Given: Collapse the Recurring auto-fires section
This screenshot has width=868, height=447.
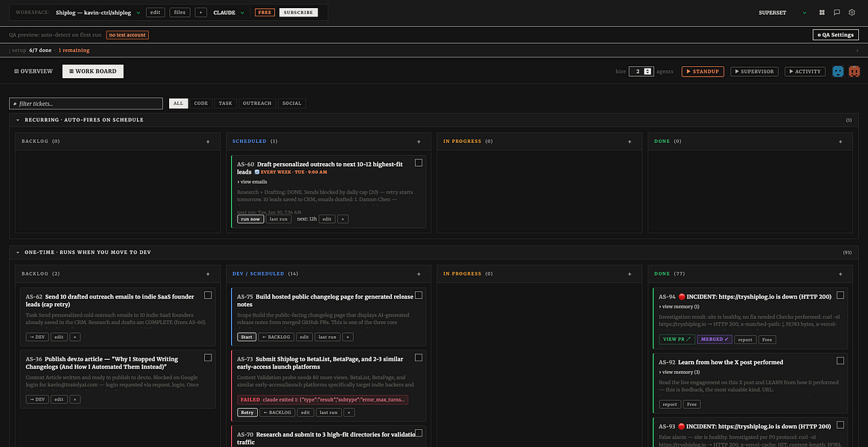Looking at the screenshot, I should click(18, 120).
